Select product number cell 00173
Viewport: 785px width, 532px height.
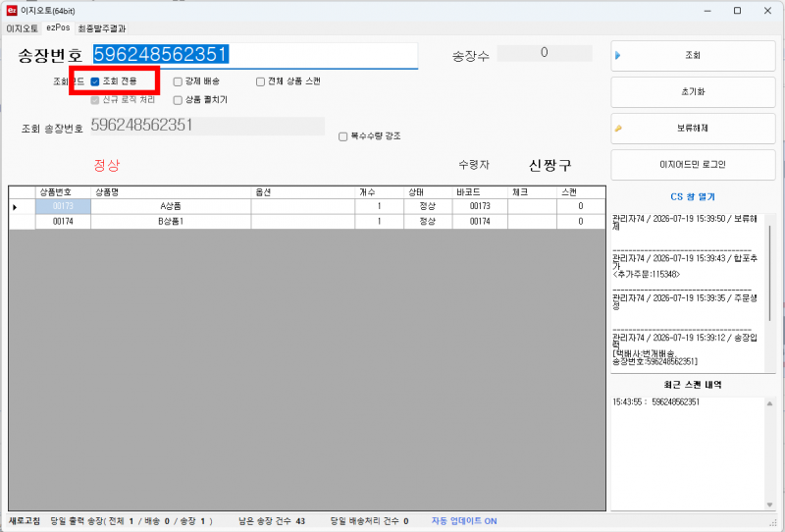click(x=63, y=206)
